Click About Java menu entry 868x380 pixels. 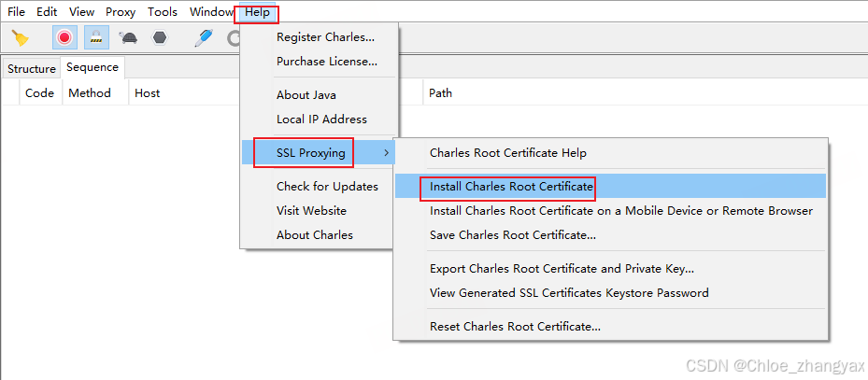pos(319,95)
